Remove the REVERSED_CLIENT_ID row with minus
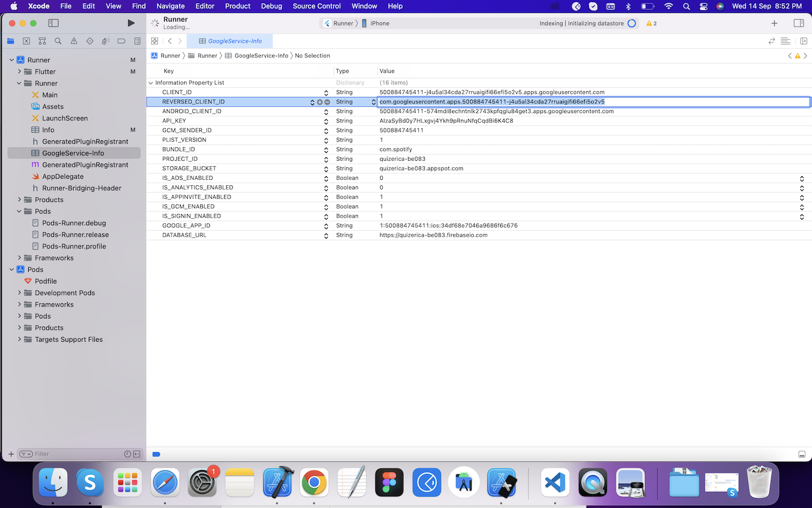Viewport: 812px width, 508px height. pyautogui.click(x=327, y=102)
